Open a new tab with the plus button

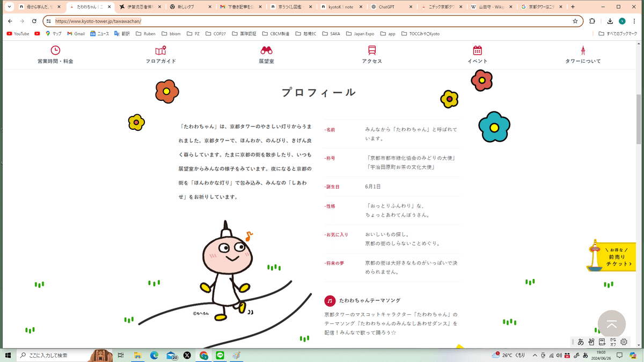click(x=573, y=7)
